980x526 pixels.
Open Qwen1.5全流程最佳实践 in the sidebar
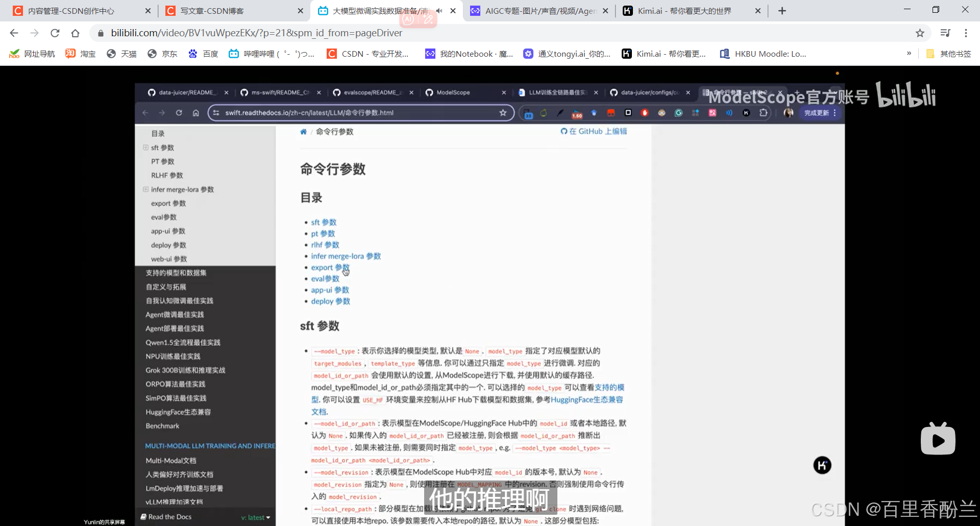183,342
